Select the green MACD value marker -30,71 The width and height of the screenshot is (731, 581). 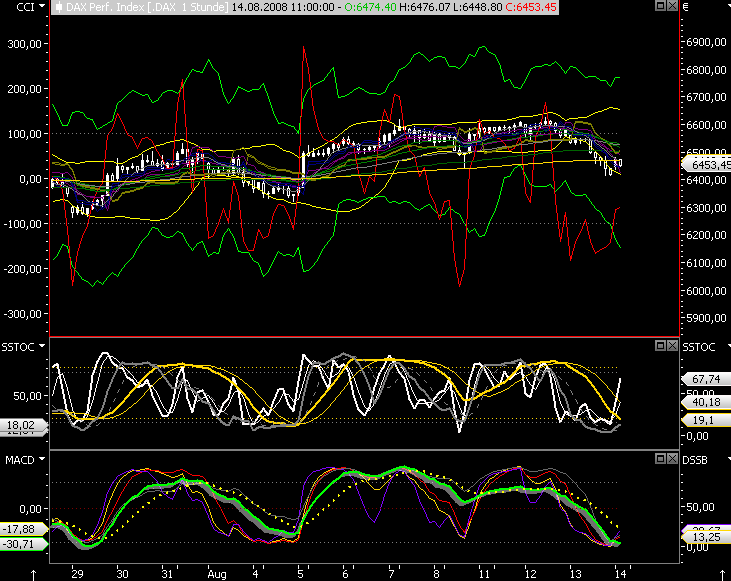(24, 544)
